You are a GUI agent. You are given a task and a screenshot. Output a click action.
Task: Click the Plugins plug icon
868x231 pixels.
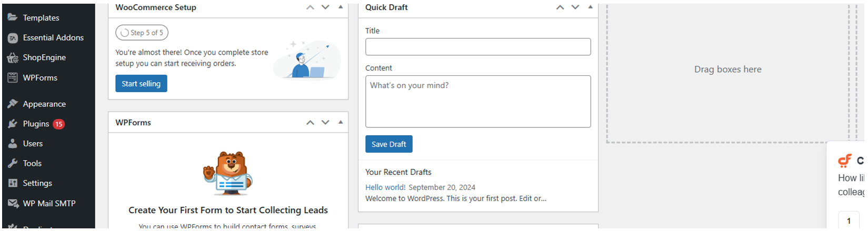[13, 124]
